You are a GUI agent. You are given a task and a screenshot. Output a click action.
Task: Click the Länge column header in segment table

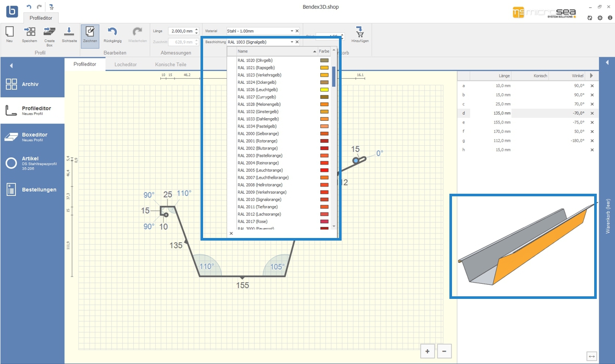(x=505, y=76)
